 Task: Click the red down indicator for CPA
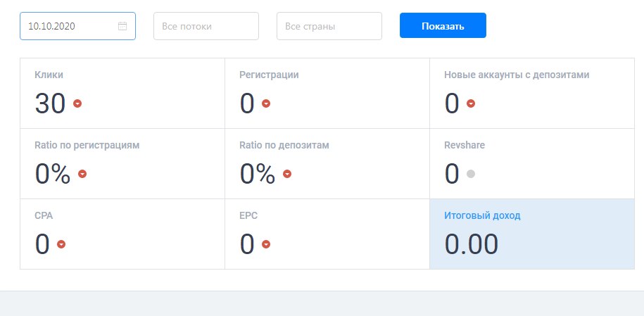click(x=61, y=244)
